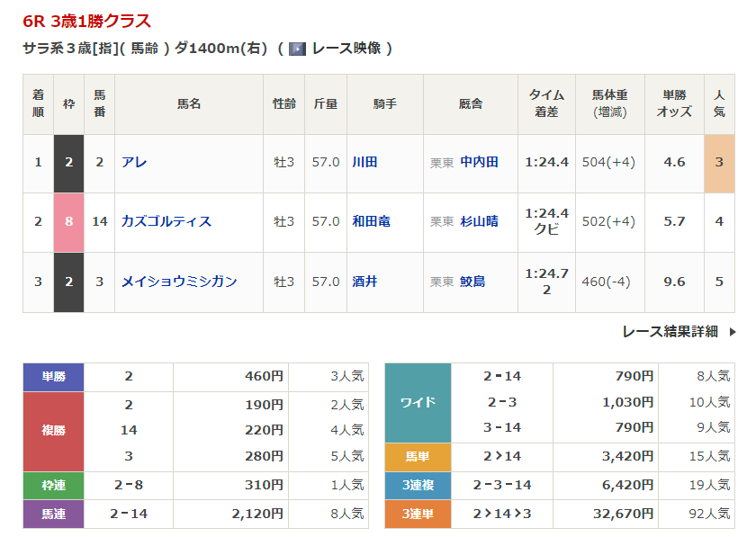Viewport: 756px width, 537px height.
Task: Open レース結果詳細 full race results
Action: (670, 331)
